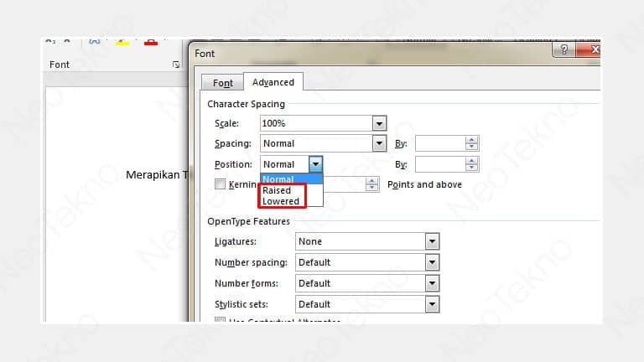Click the 'Points and above' label
The width and height of the screenshot is (644, 362).
[424, 184]
